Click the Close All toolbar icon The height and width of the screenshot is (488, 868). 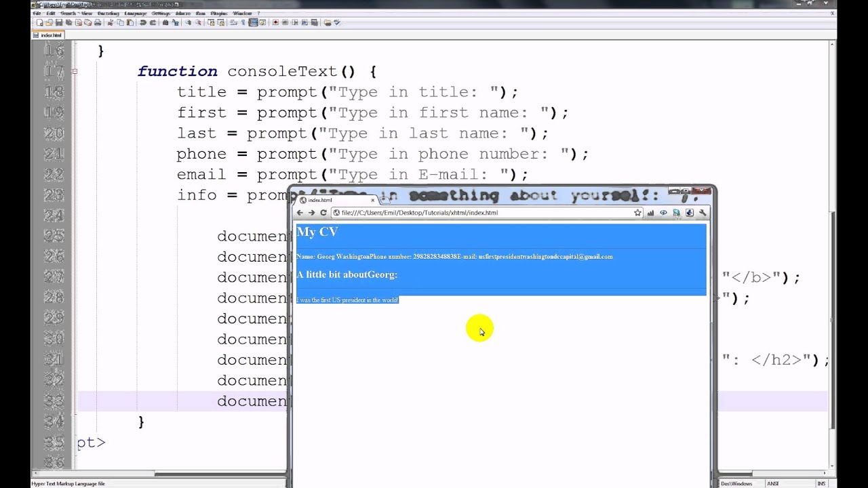click(88, 22)
